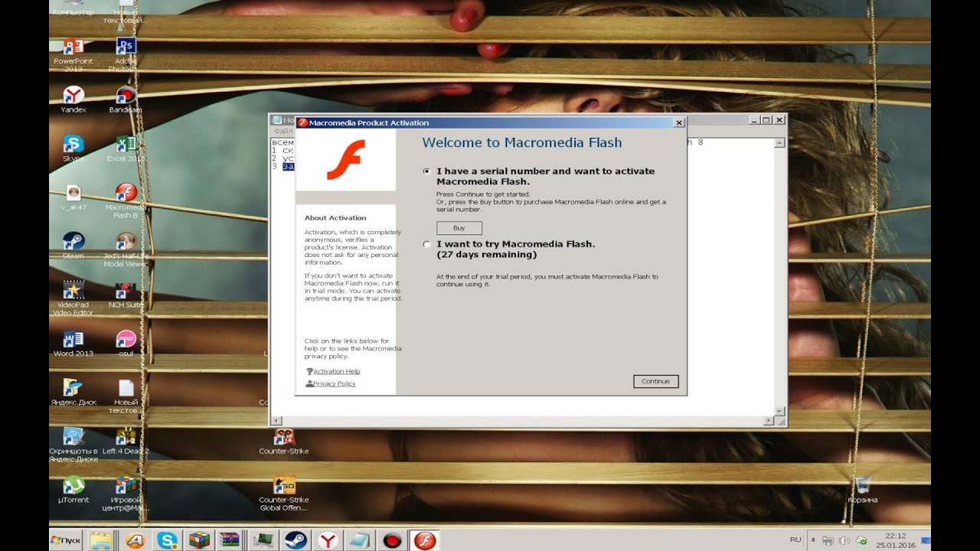This screenshot has height=551, width=980.
Task: Open Jed's Half-Life Model Viewer shortcut
Action: [x=126, y=249]
